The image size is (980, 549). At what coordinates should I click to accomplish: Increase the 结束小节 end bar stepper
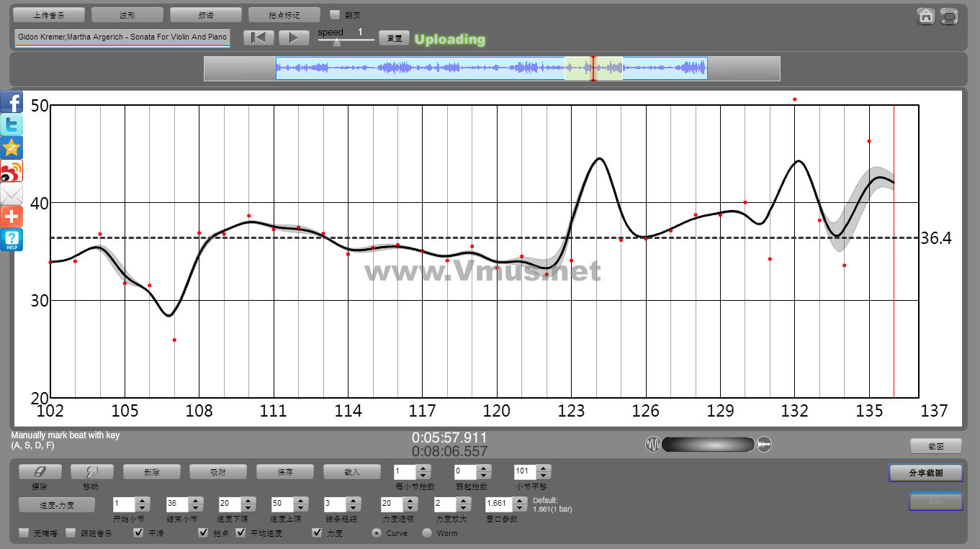click(x=194, y=500)
